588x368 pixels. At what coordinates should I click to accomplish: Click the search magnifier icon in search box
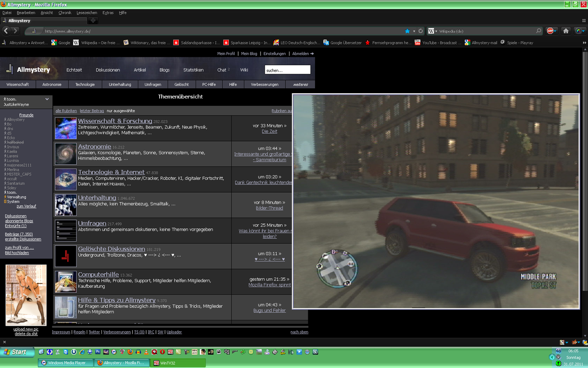click(539, 31)
